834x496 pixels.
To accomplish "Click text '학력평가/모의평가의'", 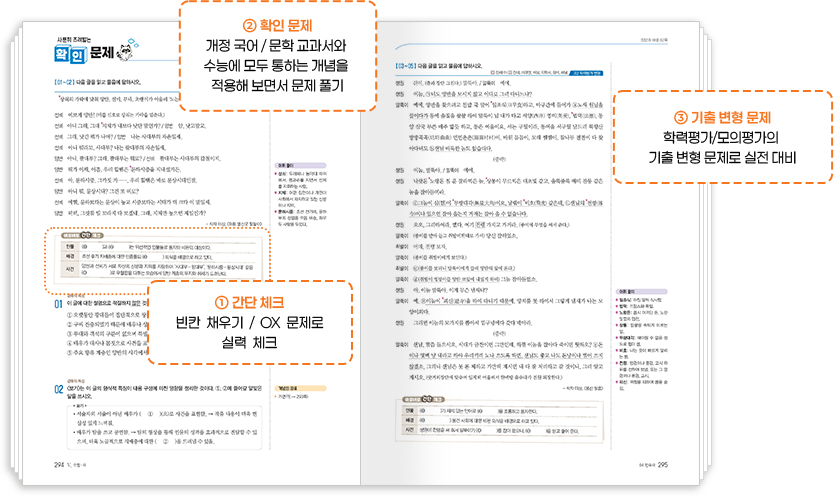I will (721, 138).
